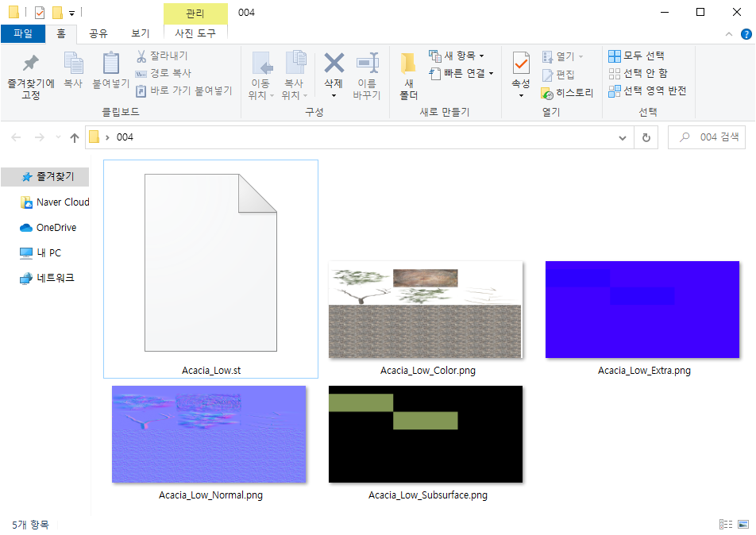Go up one folder level
The width and height of the screenshot is (756, 535).
pos(75,138)
